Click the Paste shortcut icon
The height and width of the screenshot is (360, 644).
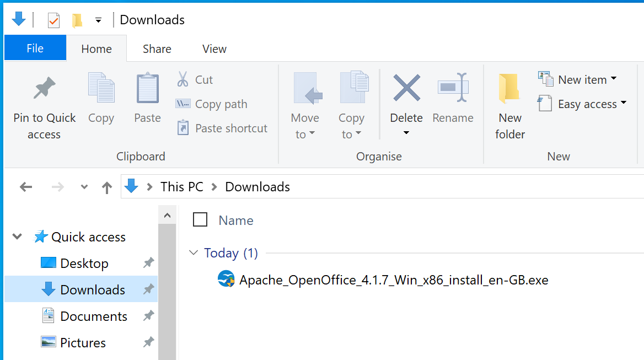183,128
